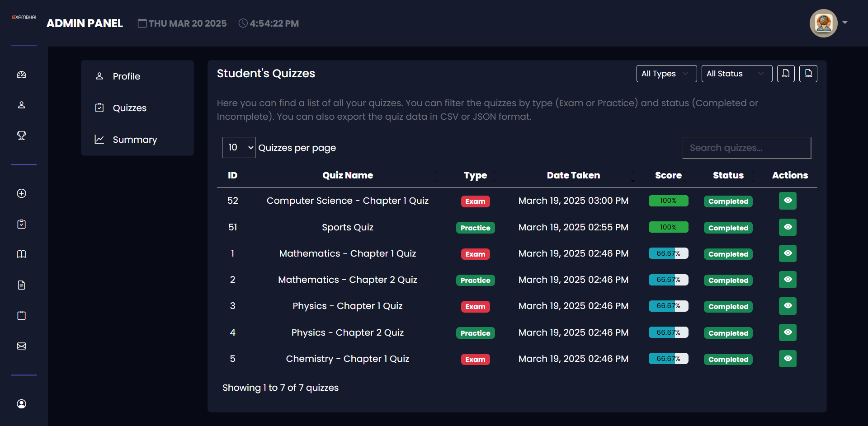Sort table by Score column
Image resolution: width=868 pixels, height=426 pixels.
point(668,175)
